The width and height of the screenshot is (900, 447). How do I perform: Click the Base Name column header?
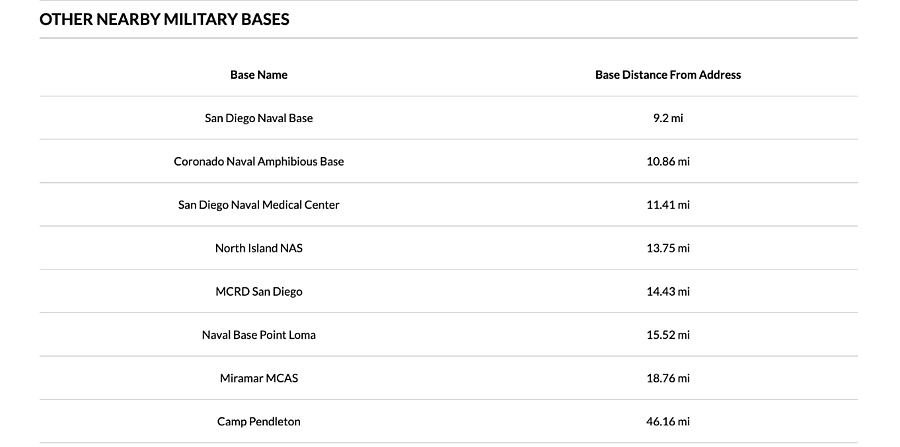click(x=259, y=75)
